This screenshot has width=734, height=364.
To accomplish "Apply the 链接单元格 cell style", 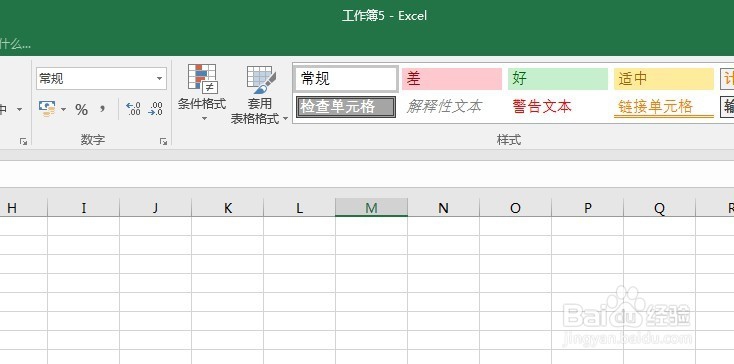I will tap(664, 107).
